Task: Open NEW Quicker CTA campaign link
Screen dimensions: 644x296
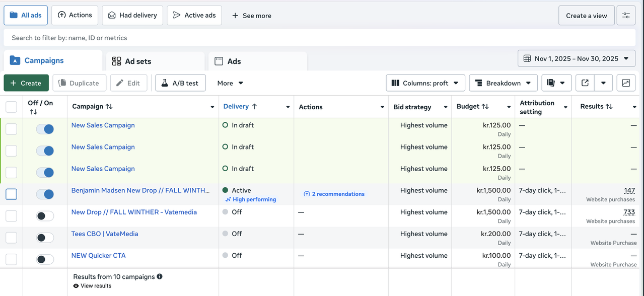Action: coord(98,255)
